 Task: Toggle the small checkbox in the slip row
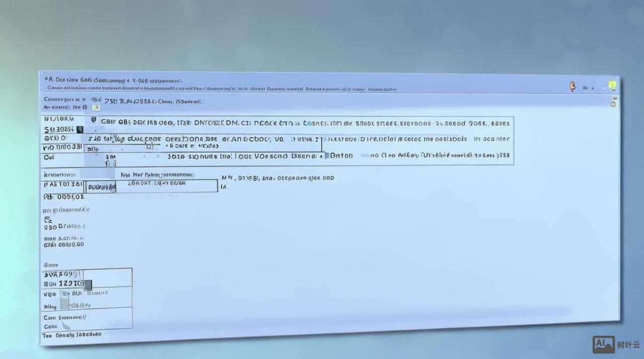[x=149, y=146]
